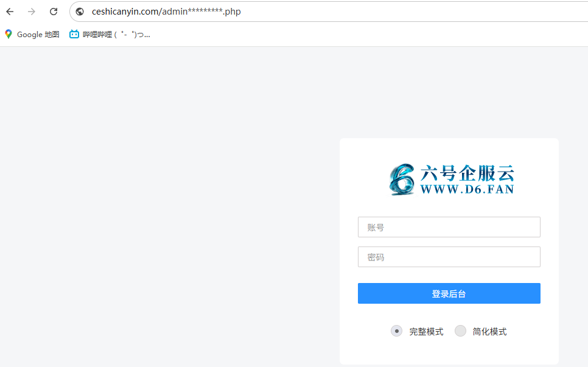Click the 简化模式 text label
The height and width of the screenshot is (367, 588).
[x=489, y=332]
